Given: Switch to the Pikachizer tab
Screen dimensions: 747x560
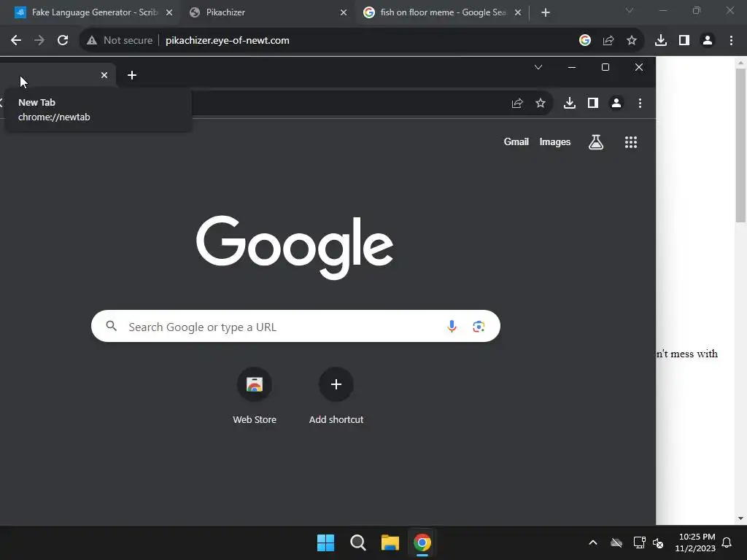Looking at the screenshot, I should click(268, 13).
